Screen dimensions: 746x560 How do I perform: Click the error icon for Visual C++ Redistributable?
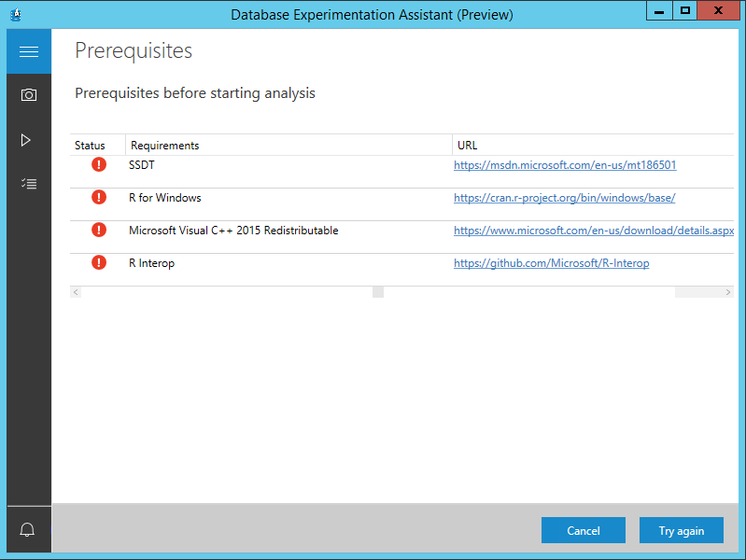coord(99,230)
